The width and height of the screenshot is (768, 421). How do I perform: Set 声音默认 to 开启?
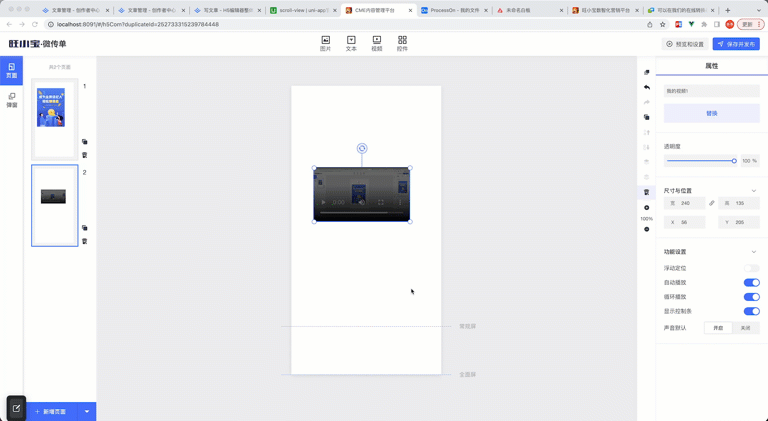click(x=718, y=328)
